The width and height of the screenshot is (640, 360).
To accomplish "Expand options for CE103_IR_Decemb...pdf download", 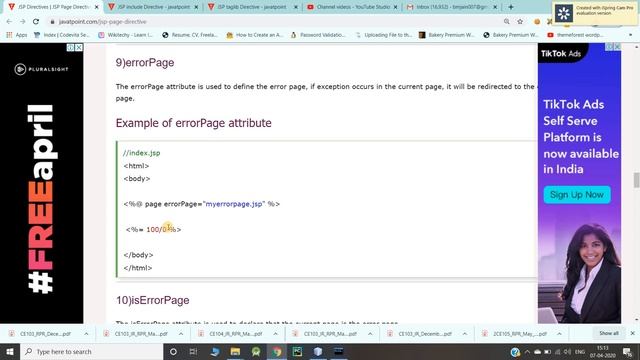I will [465, 334].
